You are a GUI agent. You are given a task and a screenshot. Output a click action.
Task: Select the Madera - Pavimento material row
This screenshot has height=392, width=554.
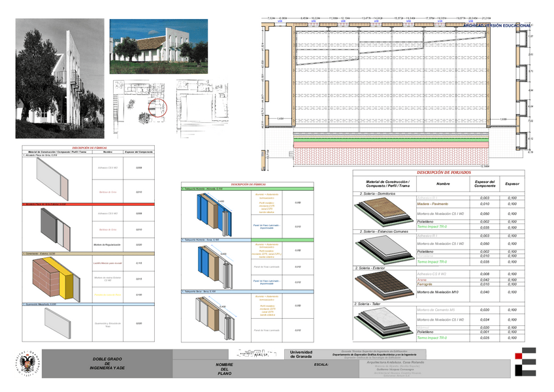click(x=434, y=204)
